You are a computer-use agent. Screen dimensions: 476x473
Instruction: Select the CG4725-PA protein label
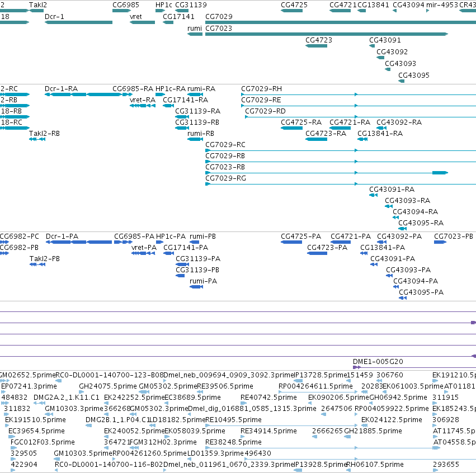coord(301,236)
